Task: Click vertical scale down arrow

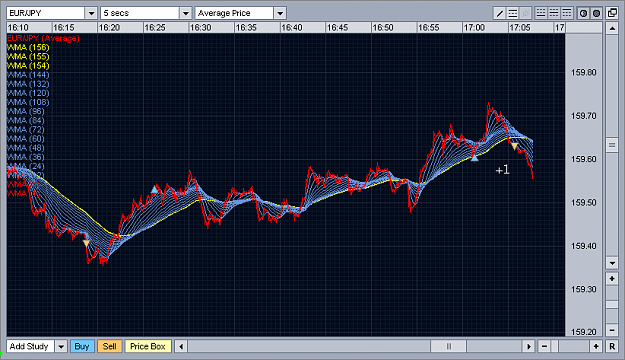Action: [x=612, y=263]
